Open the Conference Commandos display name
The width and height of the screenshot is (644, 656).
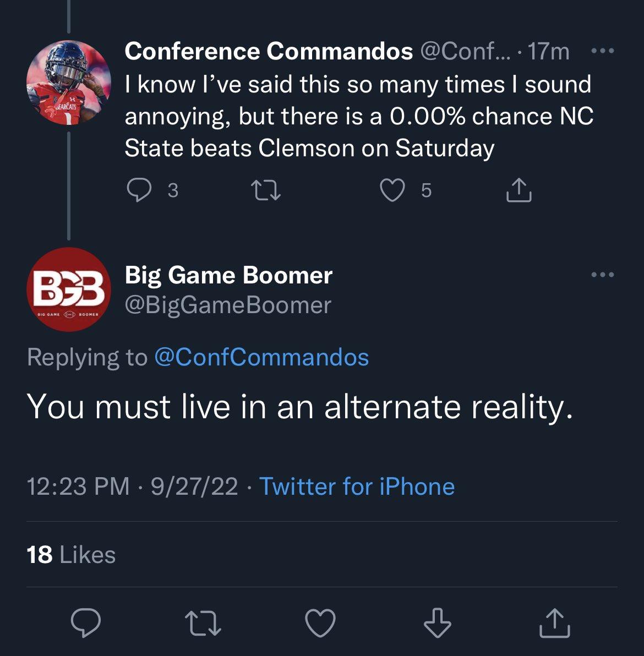pyautogui.click(x=269, y=51)
